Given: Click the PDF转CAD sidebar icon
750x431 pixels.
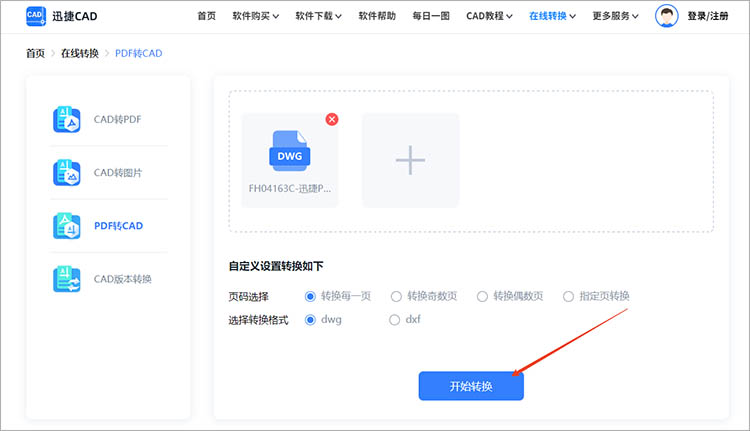Looking at the screenshot, I should pos(66,225).
